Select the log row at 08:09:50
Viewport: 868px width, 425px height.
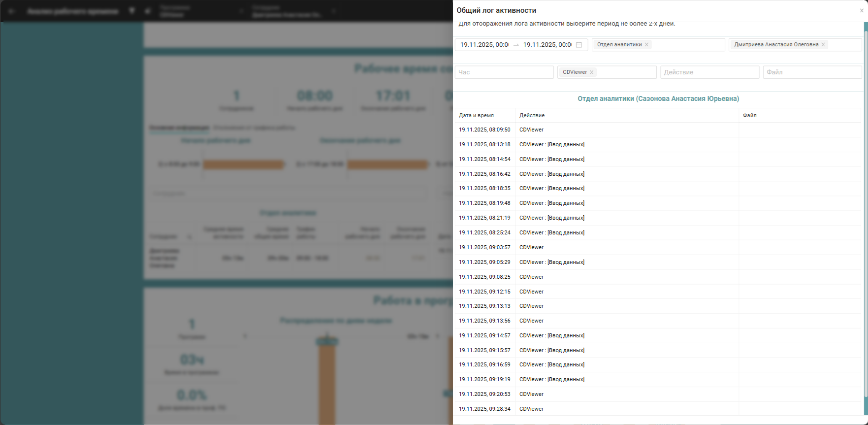coord(658,130)
